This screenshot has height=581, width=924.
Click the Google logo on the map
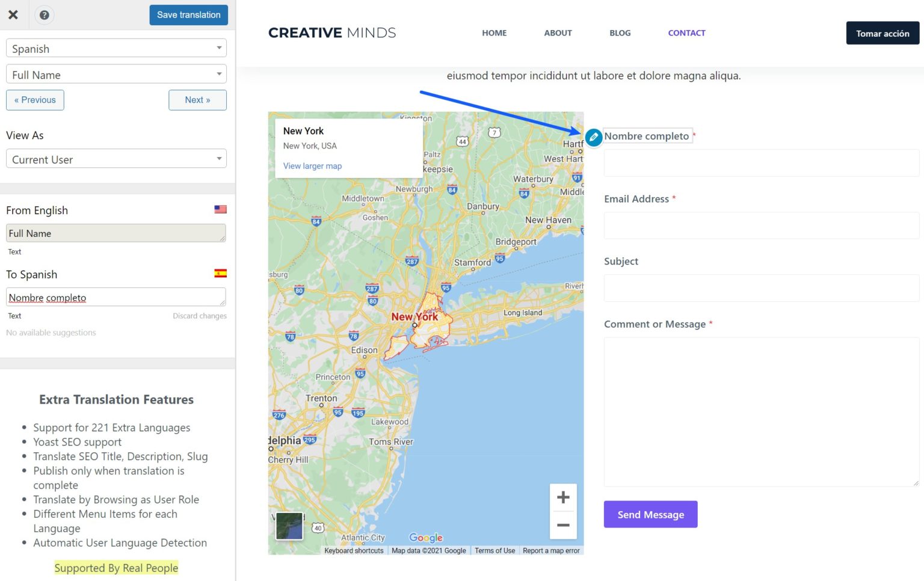pos(426,537)
